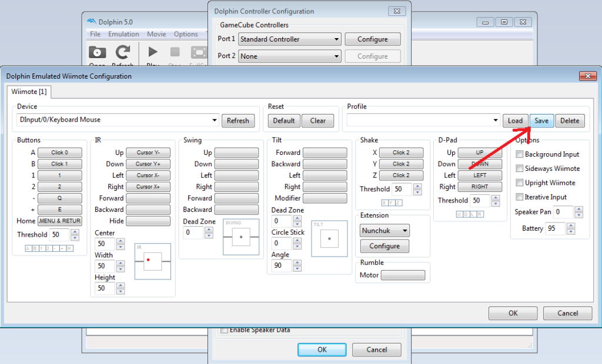The image size is (602, 364).
Task: Check the Upright Wiimote option
Action: point(520,183)
